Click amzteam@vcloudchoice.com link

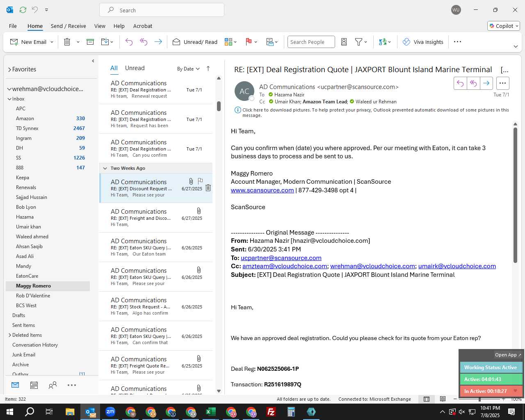(x=285, y=266)
